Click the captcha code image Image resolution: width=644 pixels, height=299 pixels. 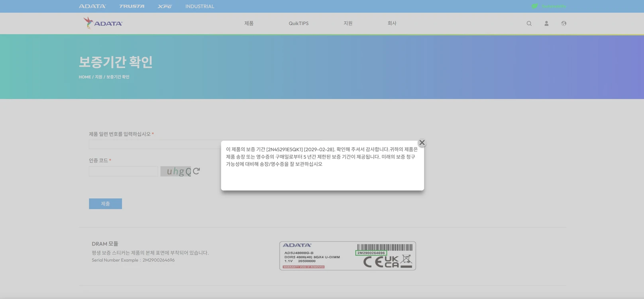[176, 171]
